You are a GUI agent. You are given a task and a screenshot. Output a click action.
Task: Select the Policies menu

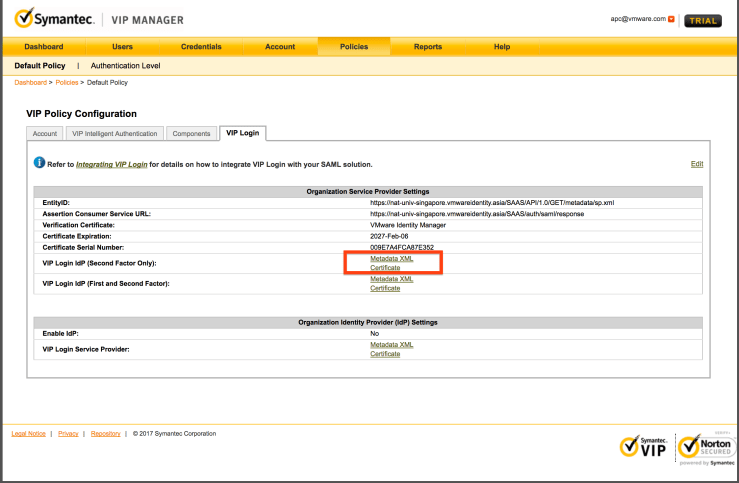coord(354,47)
